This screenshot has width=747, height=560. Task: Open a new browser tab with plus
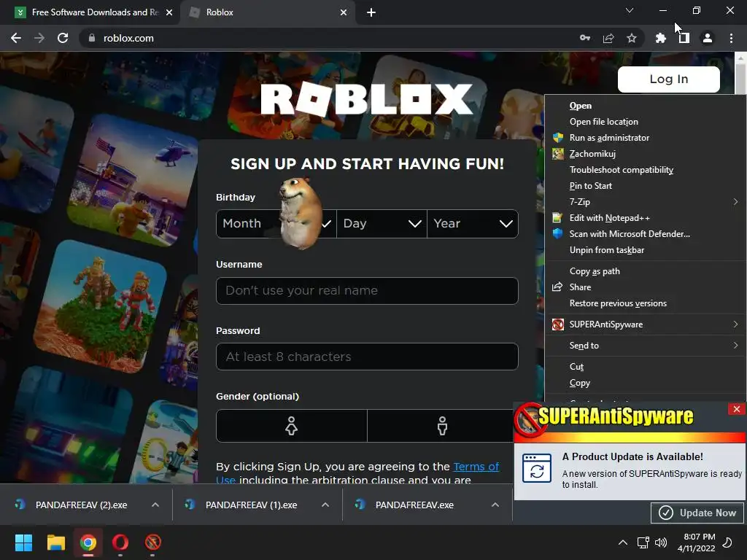(x=371, y=12)
